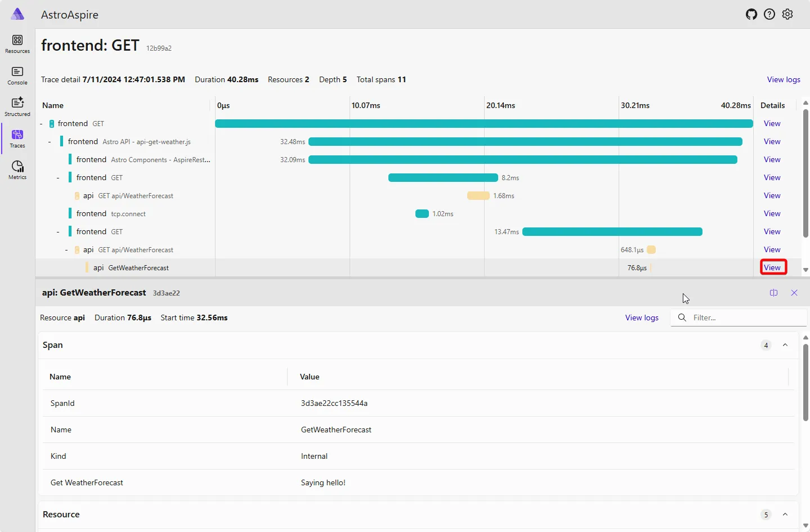Click the root frontend GET timeline bar

(x=484, y=124)
